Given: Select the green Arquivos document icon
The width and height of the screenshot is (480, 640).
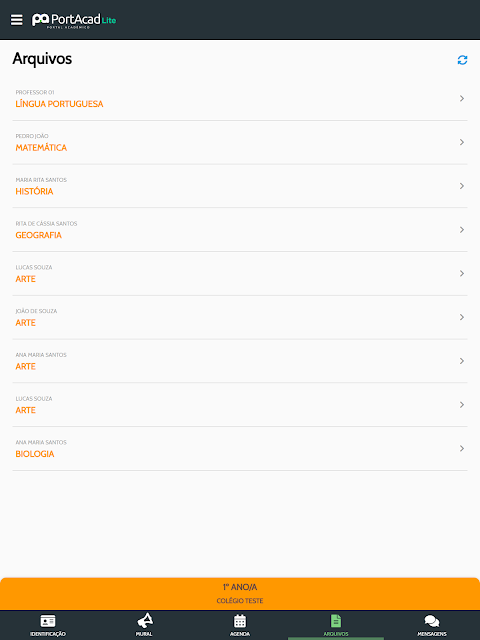Looking at the screenshot, I should tap(336, 621).
